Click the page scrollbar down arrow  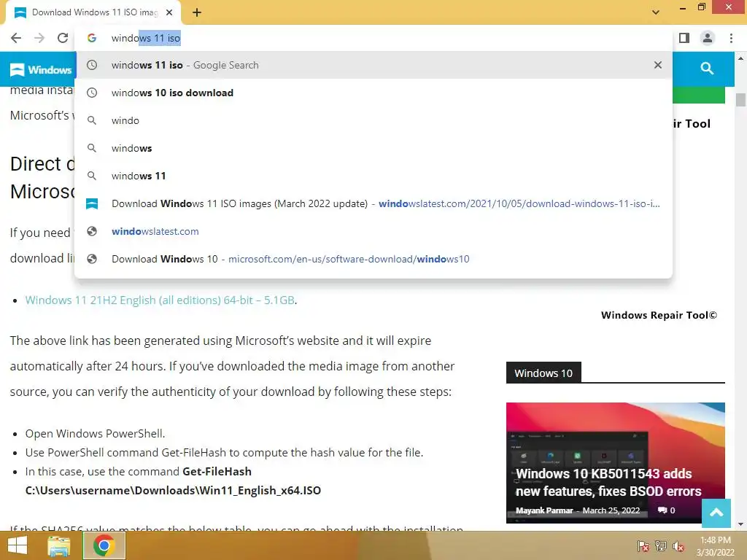tap(740, 524)
